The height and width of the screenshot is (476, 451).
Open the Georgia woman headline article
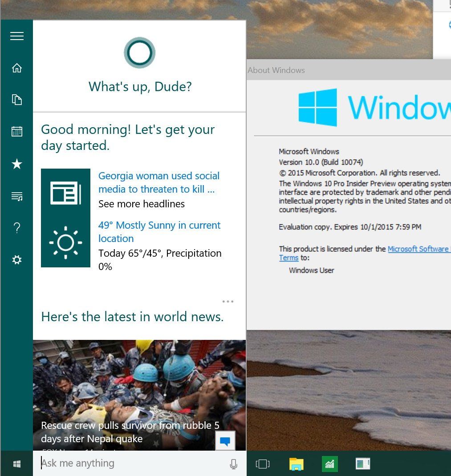click(x=158, y=182)
